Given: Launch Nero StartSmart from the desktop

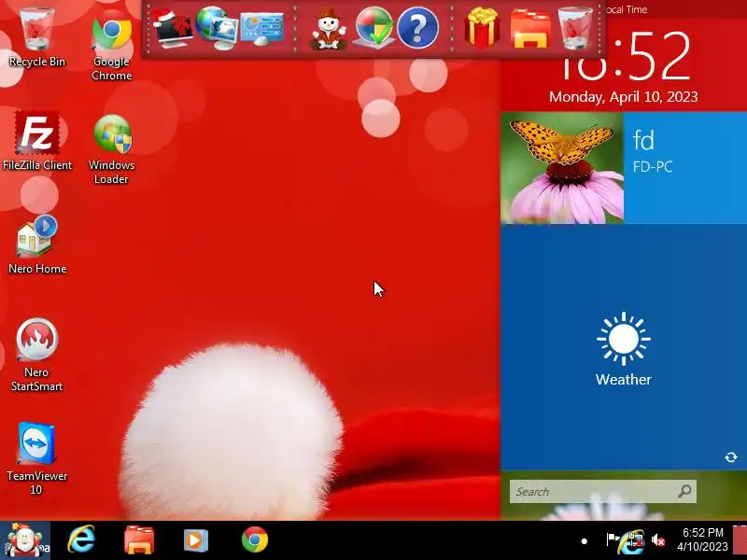Looking at the screenshot, I should click(x=36, y=355).
